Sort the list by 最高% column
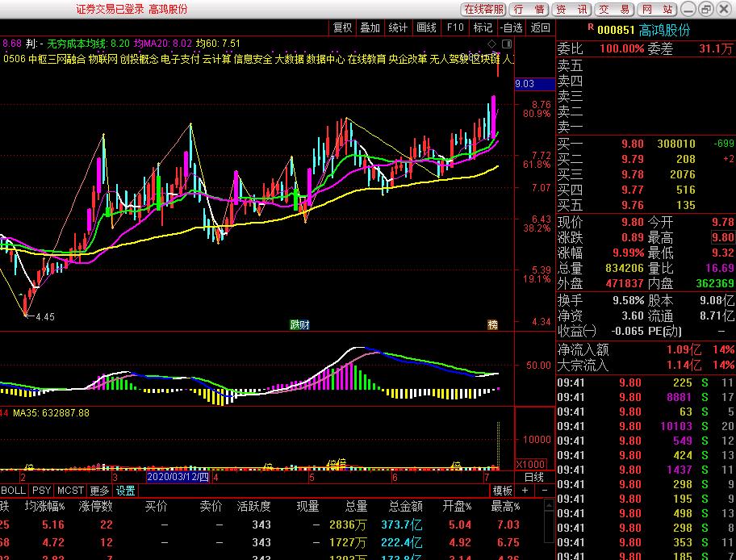 (x=505, y=507)
